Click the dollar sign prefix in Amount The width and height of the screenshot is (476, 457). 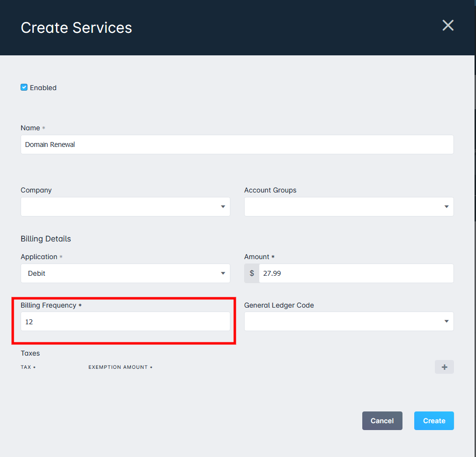pos(251,273)
